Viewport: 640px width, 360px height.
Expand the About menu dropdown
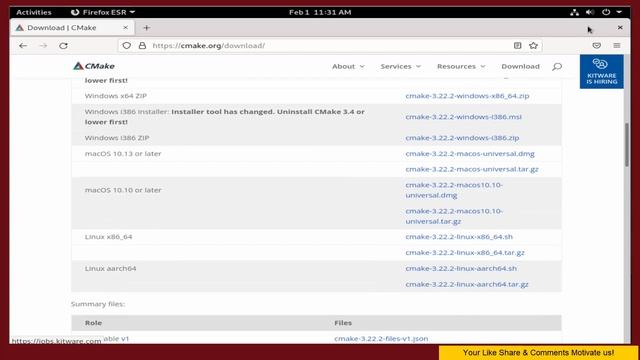pyautogui.click(x=348, y=67)
